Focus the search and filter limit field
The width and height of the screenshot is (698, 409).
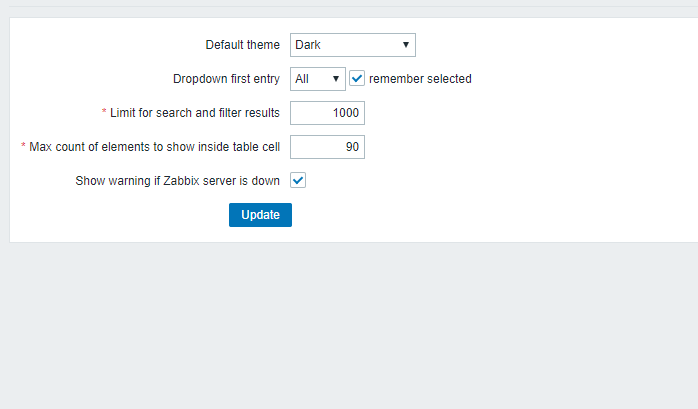[327, 113]
